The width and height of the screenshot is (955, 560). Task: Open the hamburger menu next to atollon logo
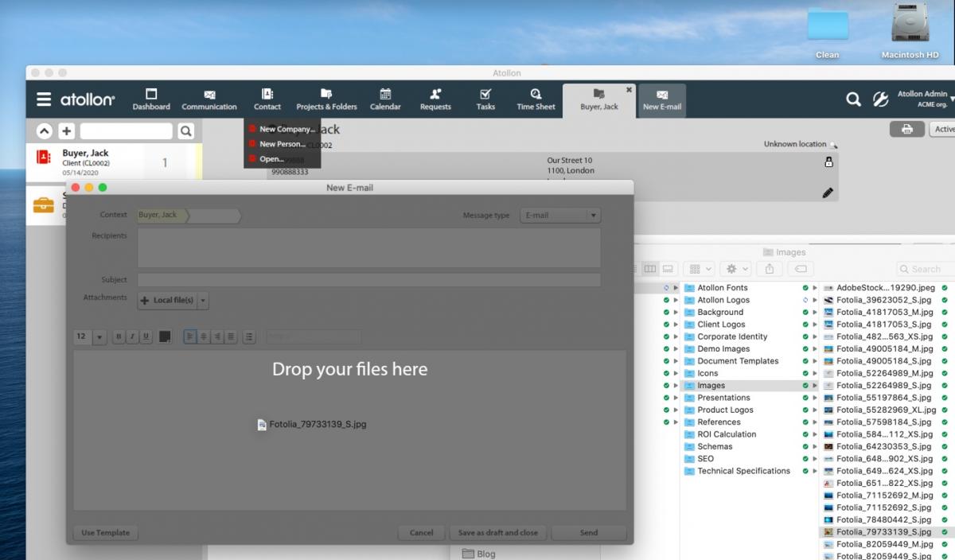(44, 99)
